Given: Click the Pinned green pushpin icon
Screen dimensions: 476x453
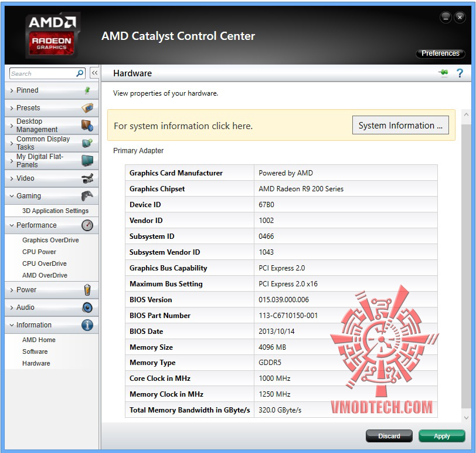Looking at the screenshot, I should point(87,90).
